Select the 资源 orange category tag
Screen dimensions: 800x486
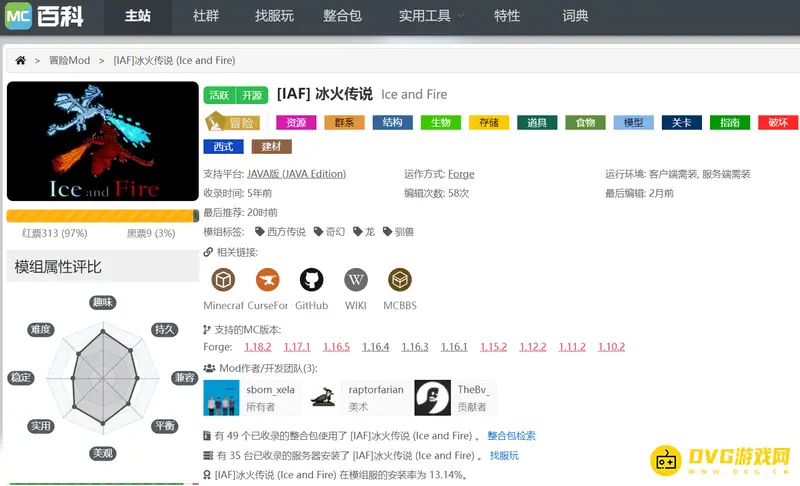click(x=295, y=123)
